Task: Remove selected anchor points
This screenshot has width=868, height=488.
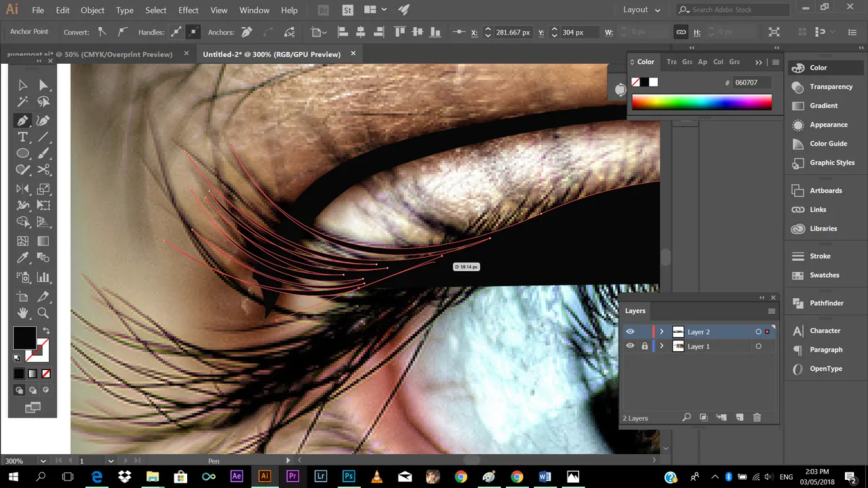Action: 247,32
